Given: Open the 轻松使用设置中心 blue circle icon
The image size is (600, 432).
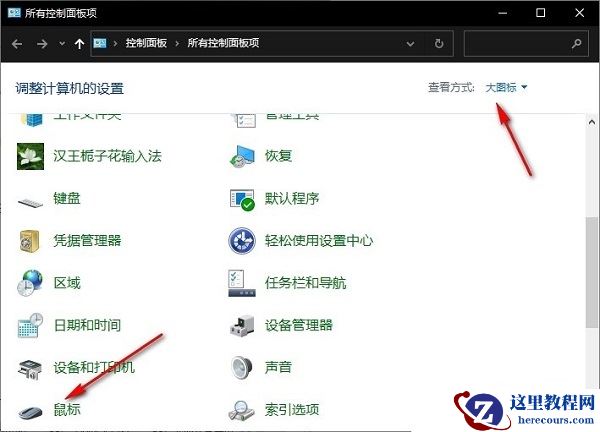Looking at the screenshot, I should coord(242,241).
